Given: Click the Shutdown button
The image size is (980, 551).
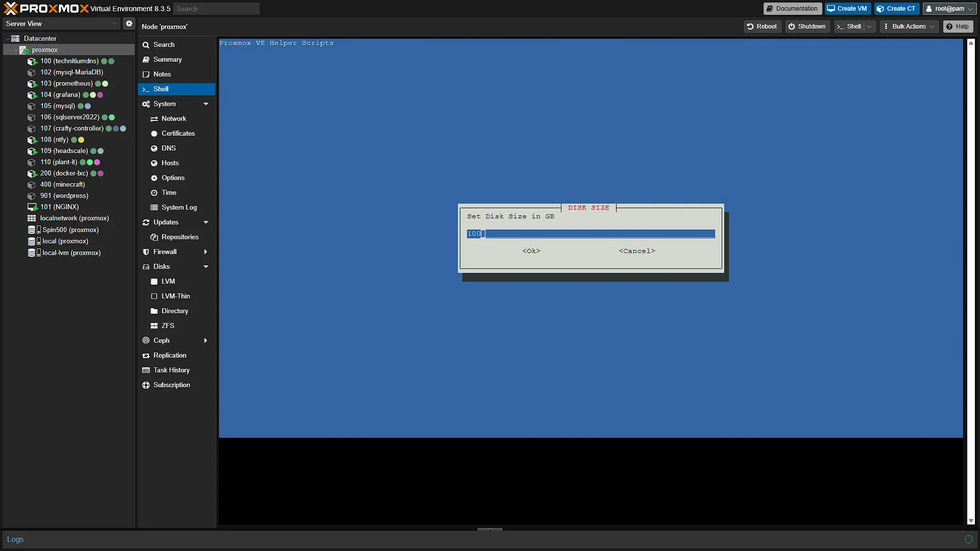Looking at the screenshot, I should tap(807, 27).
